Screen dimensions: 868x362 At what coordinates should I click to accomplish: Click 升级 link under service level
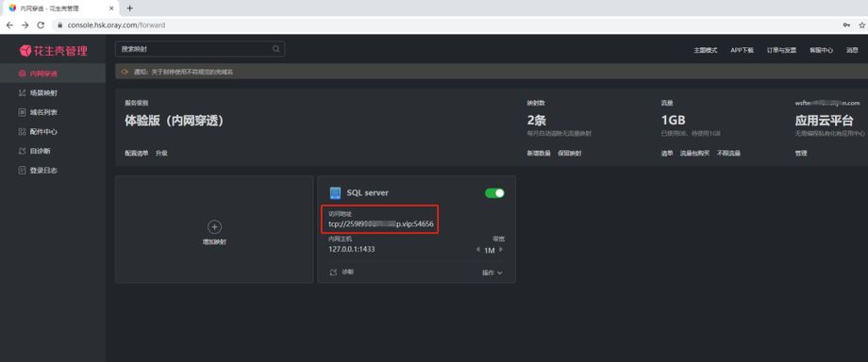[x=161, y=154]
